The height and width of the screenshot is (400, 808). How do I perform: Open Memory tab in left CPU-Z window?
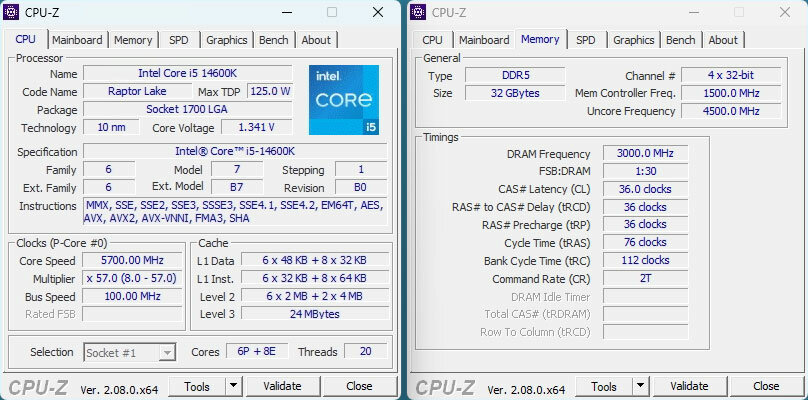(133, 40)
